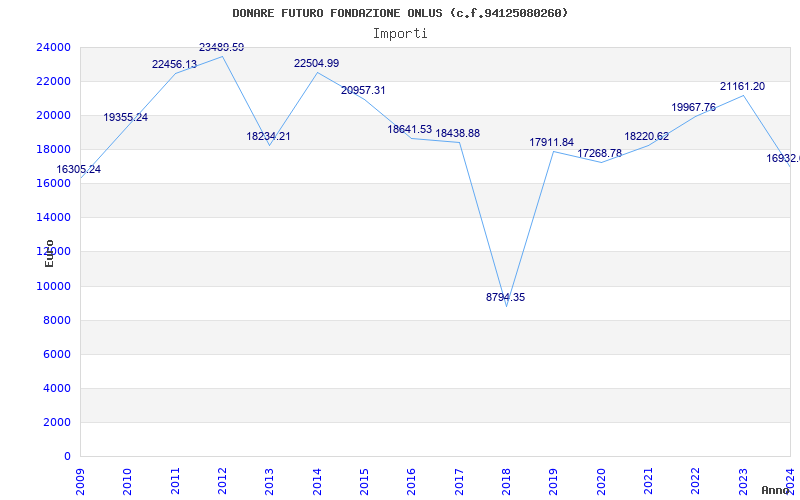Click the 2023 year axis label

743,481
